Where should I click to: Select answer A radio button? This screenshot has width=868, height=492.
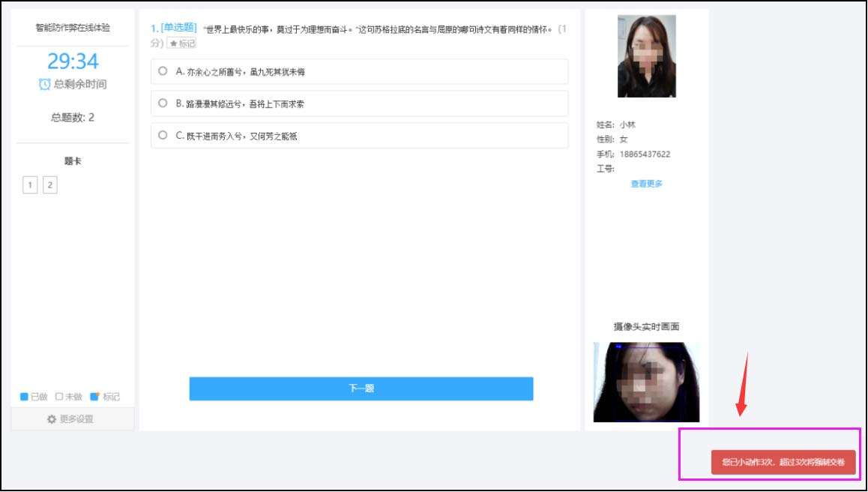point(162,72)
